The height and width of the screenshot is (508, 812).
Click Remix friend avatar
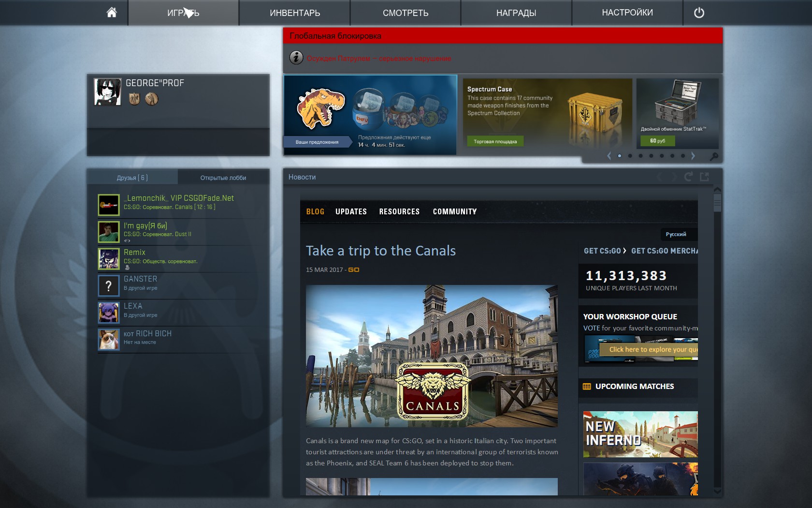pos(109,259)
